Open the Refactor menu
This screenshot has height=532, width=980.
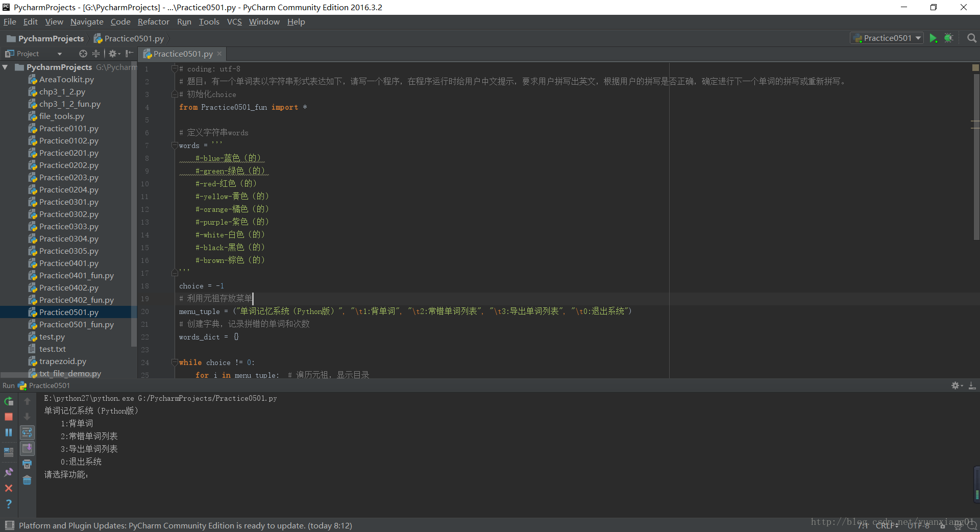point(153,22)
